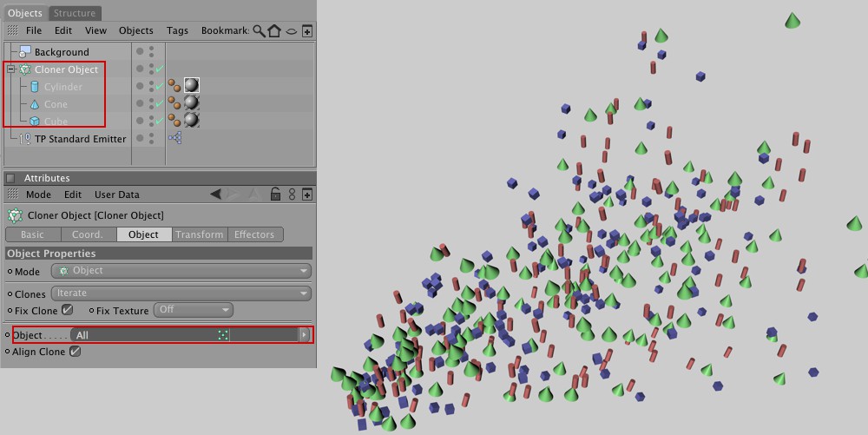This screenshot has width=868, height=435.
Task: Toggle the Cloner Object enable checkmark
Action: click(159, 69)
